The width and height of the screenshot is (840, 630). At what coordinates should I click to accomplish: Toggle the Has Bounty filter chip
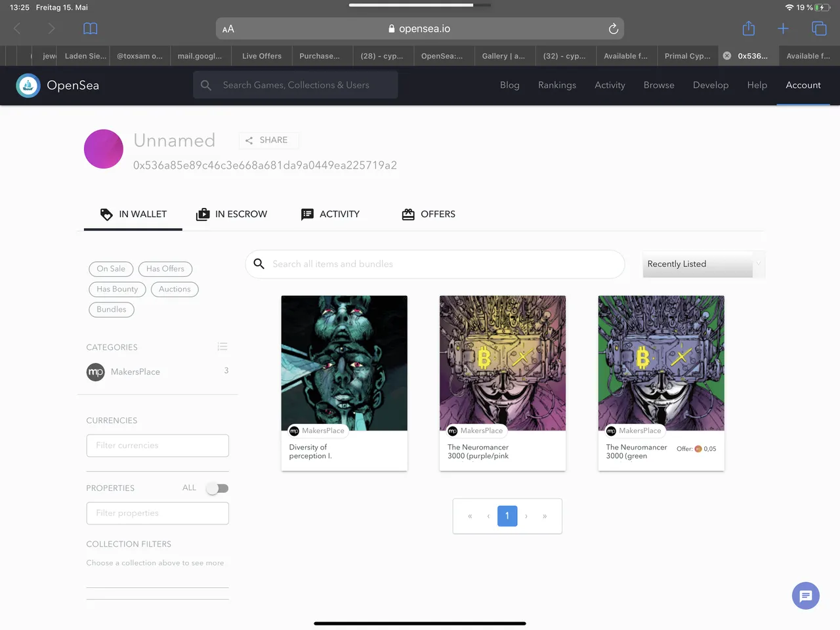coord(117,289)
